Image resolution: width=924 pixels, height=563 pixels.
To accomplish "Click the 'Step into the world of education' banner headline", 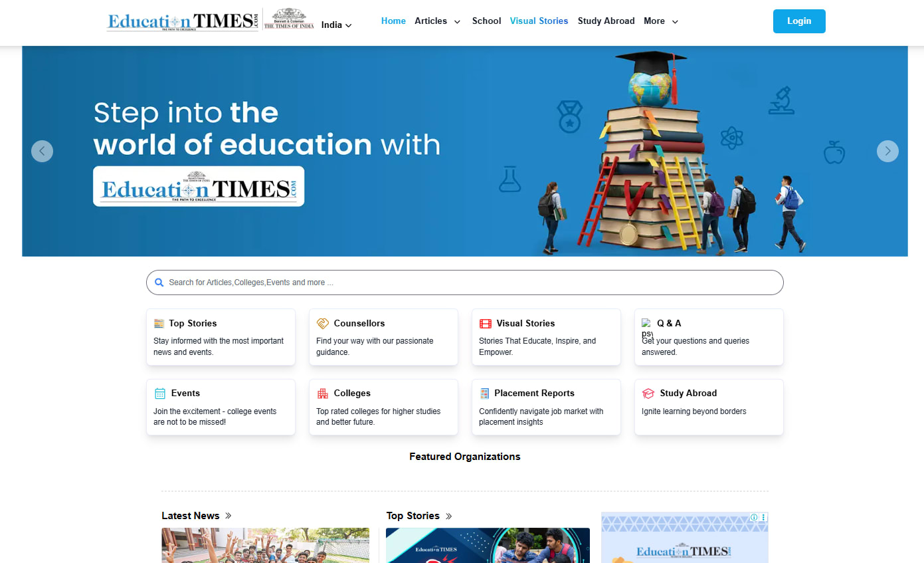I will [267, 129].
